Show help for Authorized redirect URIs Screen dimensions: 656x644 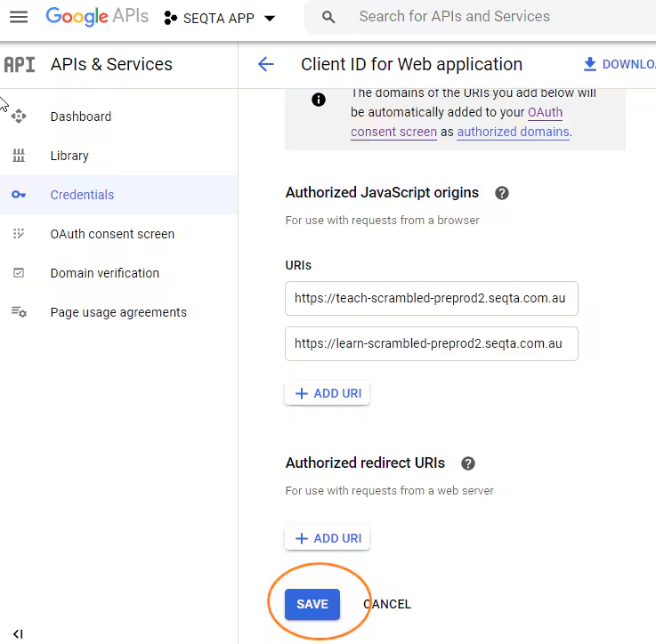point(467,463)
